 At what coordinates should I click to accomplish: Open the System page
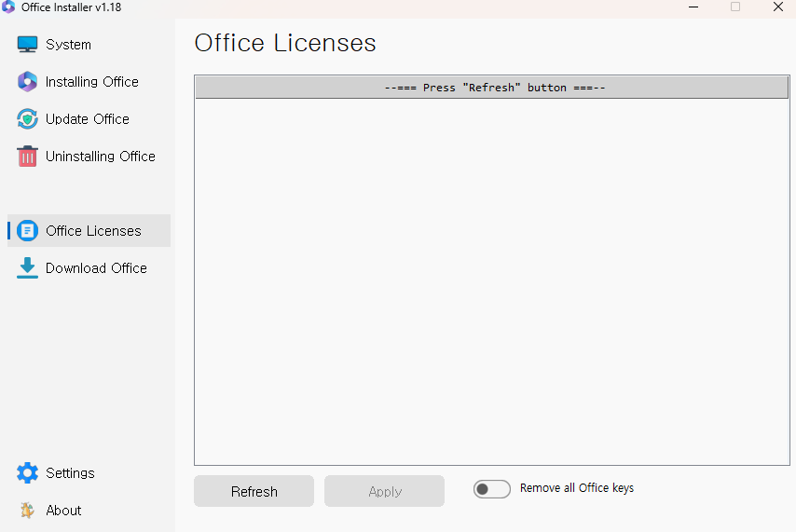(69, 45)
